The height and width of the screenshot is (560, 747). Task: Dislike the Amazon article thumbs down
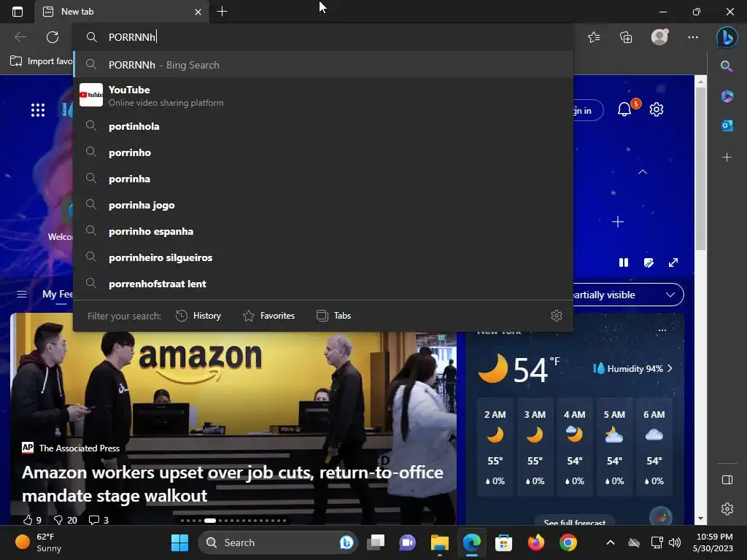pyautogui.click(x=65, y=520)
